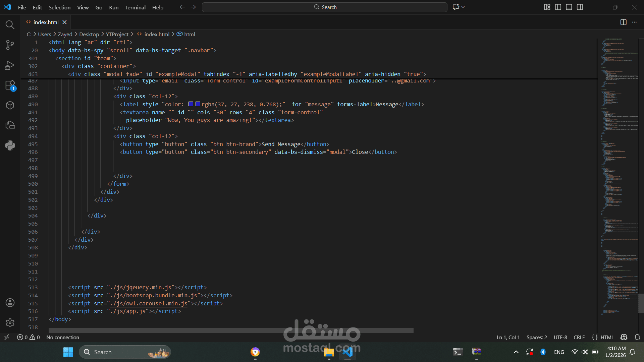Screen dimensions: 644x362
Task: Click the command center Search box
Action: (324, 7)
